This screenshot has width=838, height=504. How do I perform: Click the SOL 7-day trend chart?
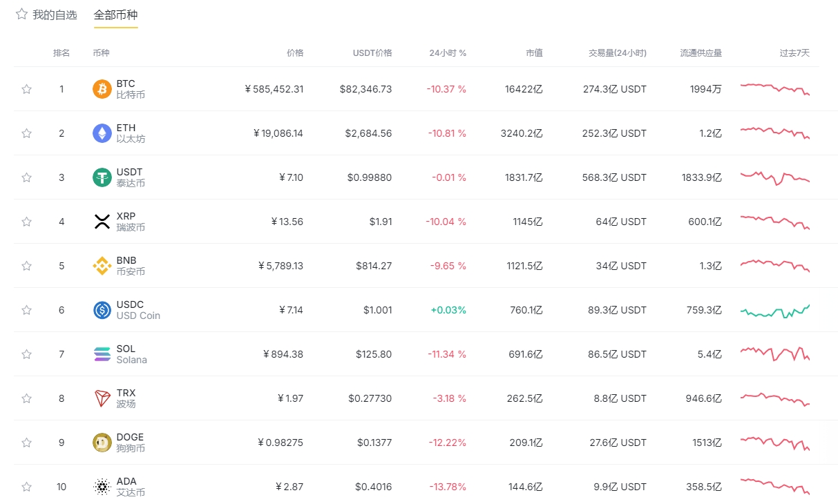774,354
